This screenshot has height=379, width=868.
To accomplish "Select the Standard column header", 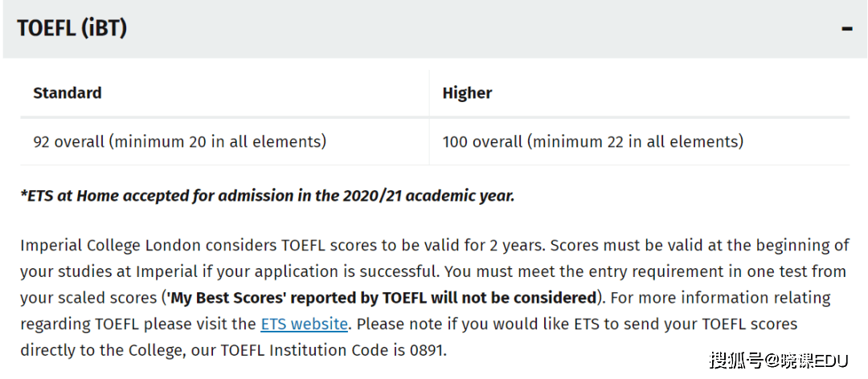I will coord(68,92).
